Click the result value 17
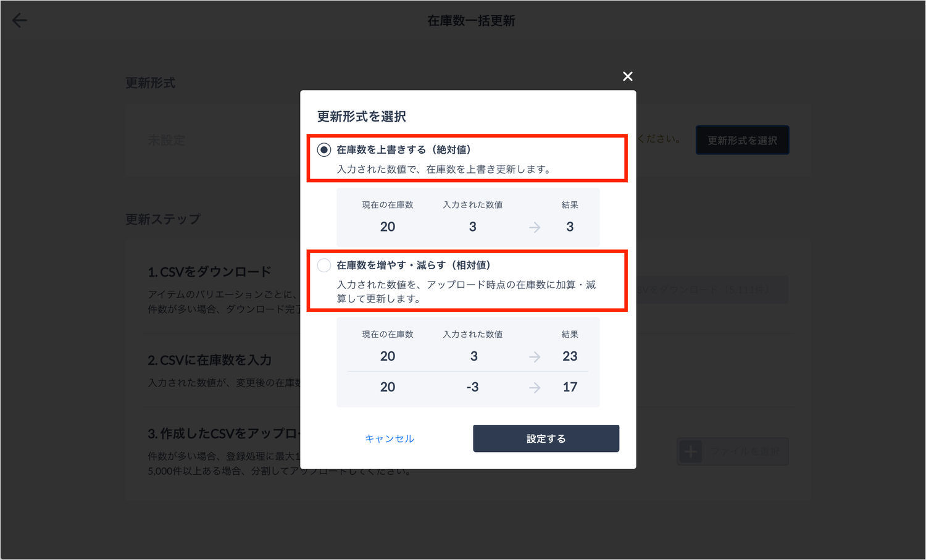Viewport: 926px width, 560px height. point(570,387)
